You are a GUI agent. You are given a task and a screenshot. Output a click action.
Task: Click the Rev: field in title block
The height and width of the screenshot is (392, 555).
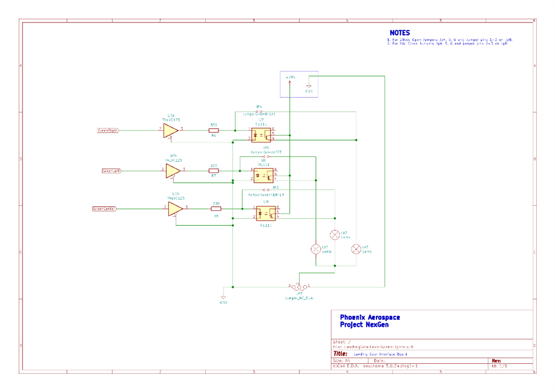[496, 361]
